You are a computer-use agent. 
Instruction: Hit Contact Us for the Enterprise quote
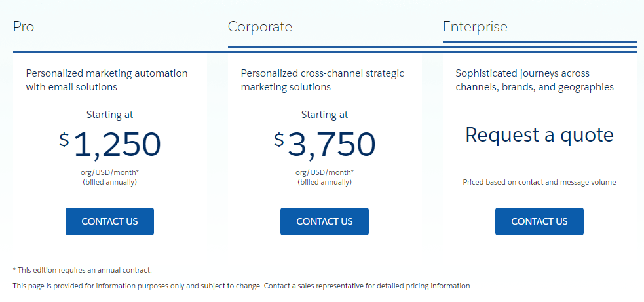539,221
